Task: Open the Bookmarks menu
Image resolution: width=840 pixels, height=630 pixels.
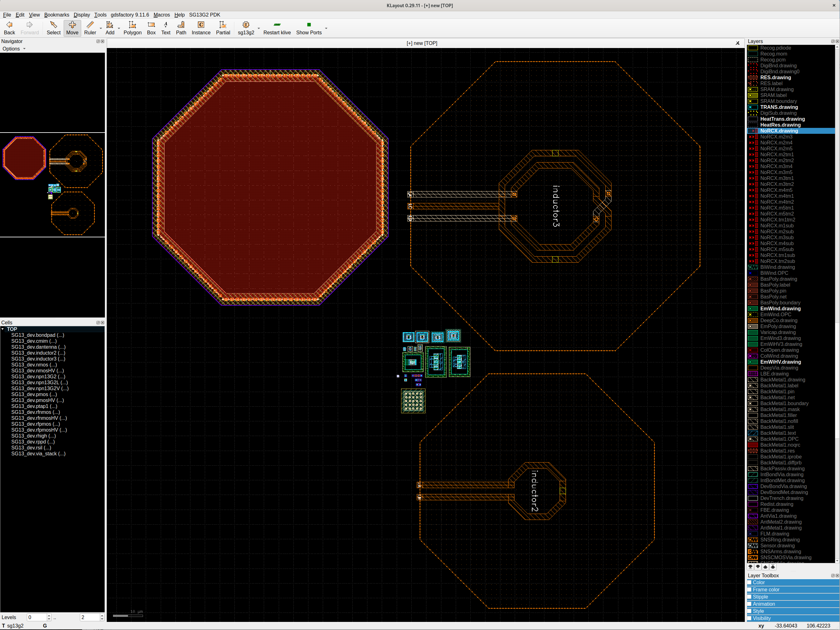Action: tap(56, 15)
